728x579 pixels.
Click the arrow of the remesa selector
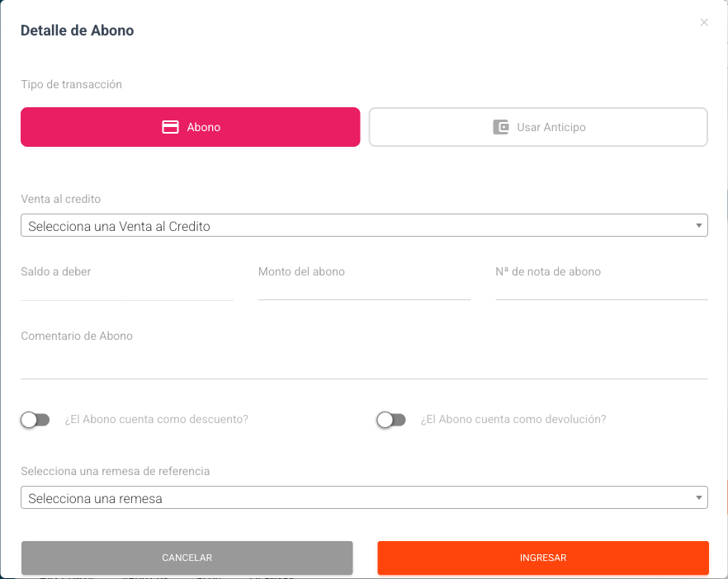[x=699, y=498]
